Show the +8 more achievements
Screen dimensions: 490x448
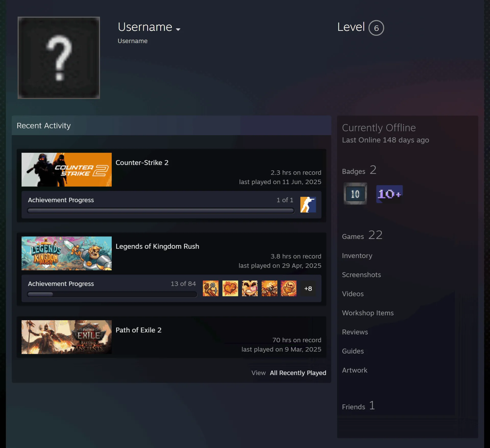[308, 288]
